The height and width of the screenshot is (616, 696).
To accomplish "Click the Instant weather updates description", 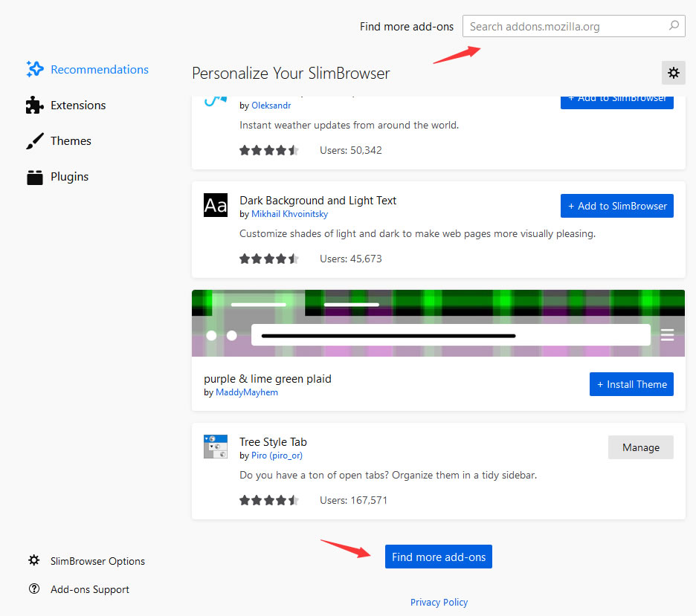I will click(349, 125).
